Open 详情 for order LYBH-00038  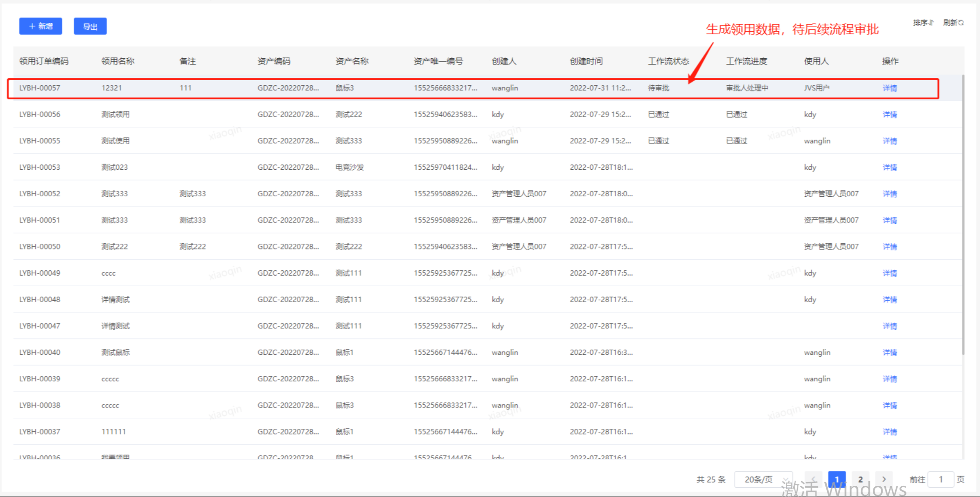point(890,406)
